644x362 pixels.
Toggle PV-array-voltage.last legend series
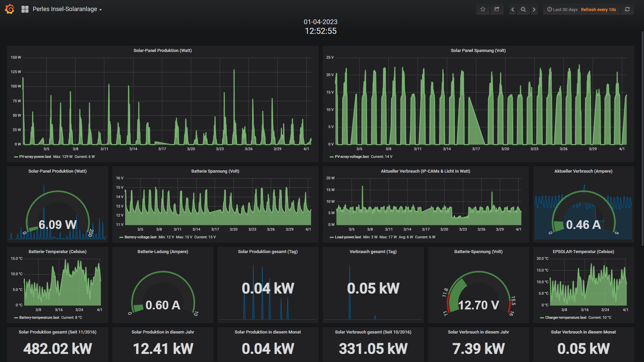(x=352, y=157)
